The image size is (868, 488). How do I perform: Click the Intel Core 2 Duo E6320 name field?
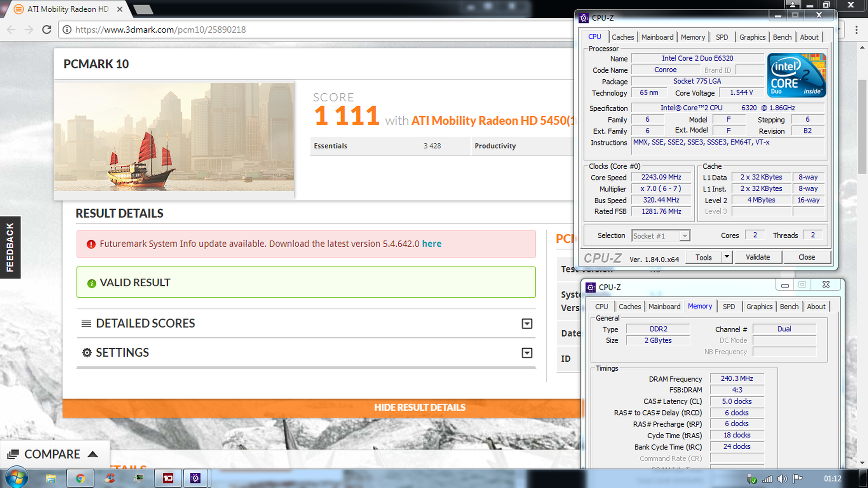click(x=697, y=58)
